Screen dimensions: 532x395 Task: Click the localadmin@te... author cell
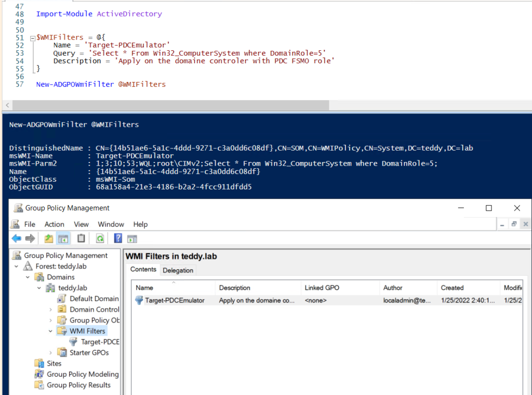tap(407, 301)
